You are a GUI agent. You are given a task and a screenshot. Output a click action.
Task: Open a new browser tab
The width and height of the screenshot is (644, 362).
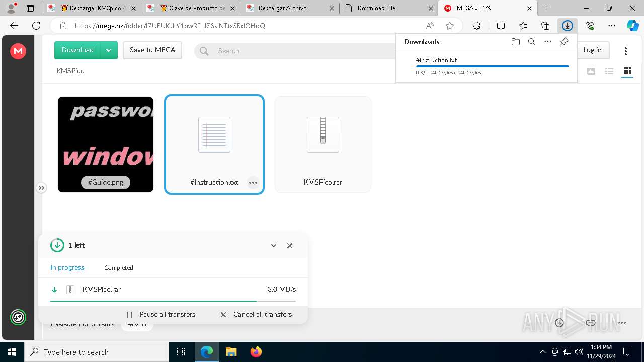[546, 8]
